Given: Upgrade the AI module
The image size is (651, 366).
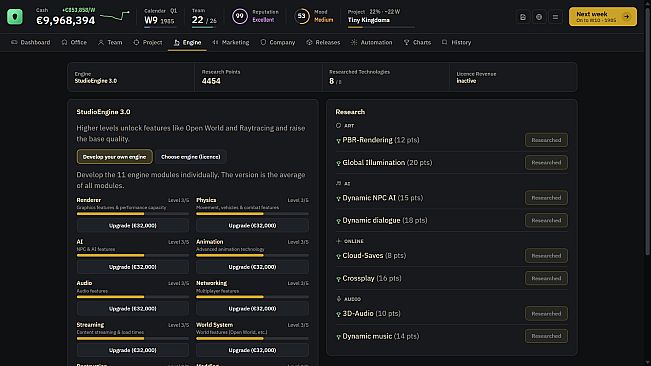Looking at the screenshot, I should [x=132, y=267].
